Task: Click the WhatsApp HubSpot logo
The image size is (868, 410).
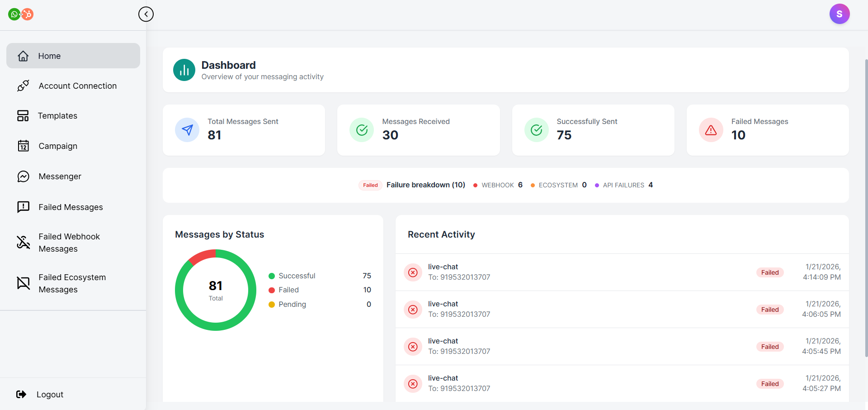Action: [x=21, y=14]
